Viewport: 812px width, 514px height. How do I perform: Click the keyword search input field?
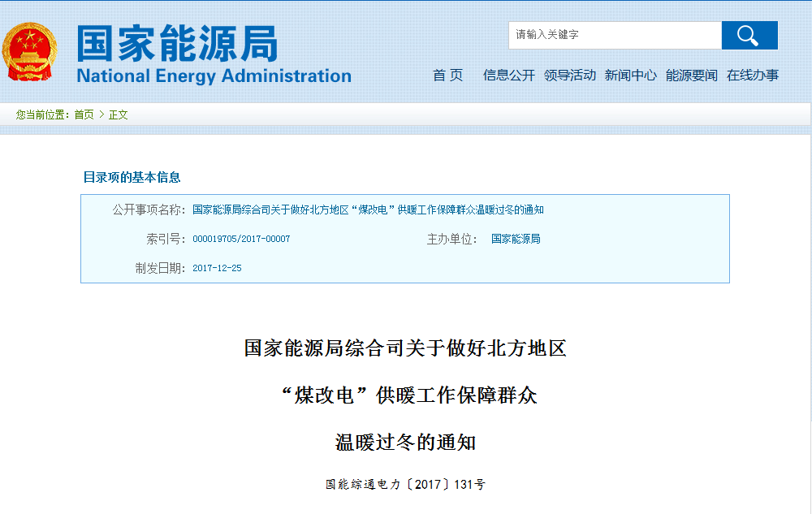(615, 35)
